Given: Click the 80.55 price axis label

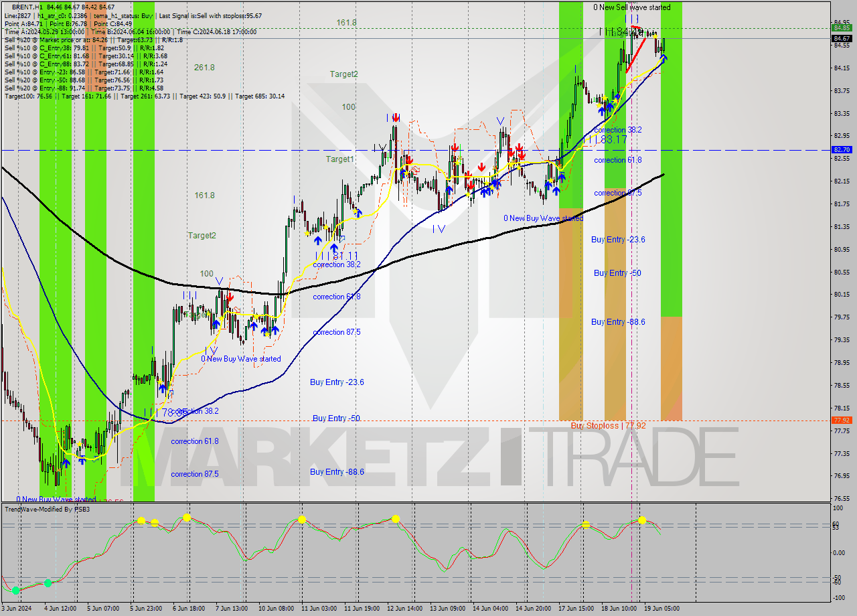Looking at the screenshot, I should (x=842, y=272).
